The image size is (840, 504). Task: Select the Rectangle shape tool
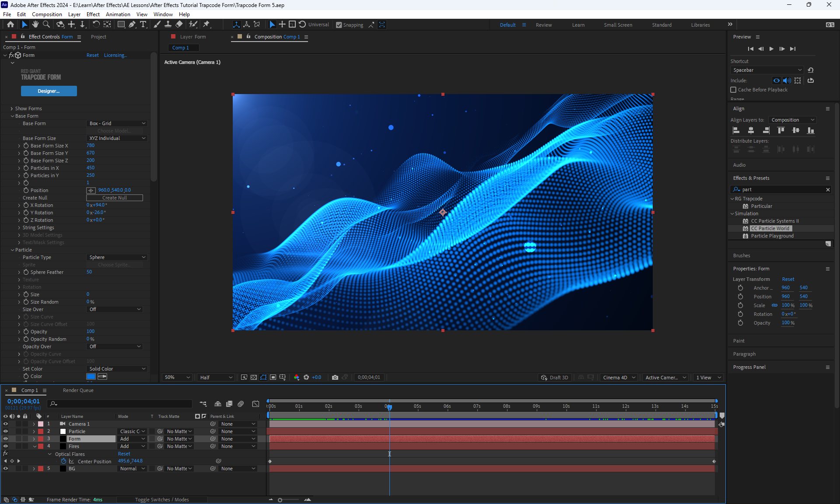(x=121, y=24)
